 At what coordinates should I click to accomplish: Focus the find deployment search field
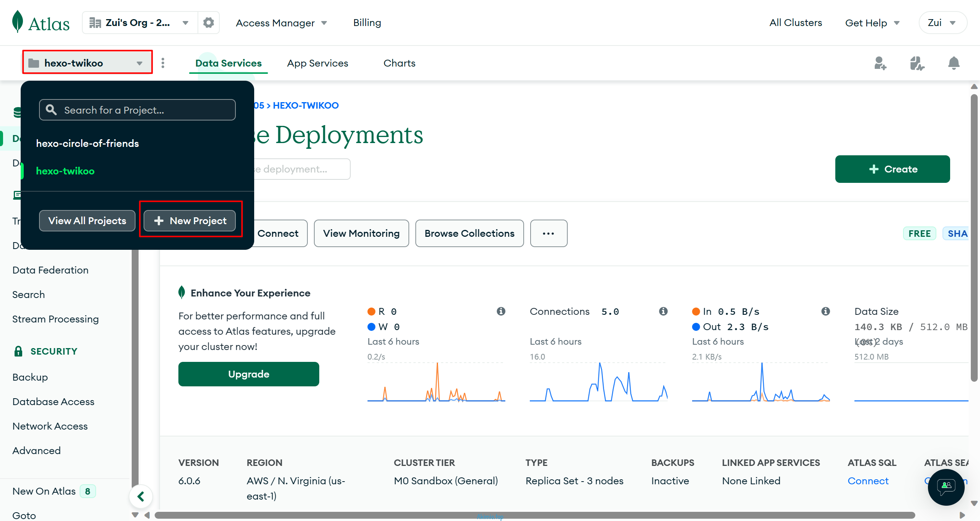click(x=302, y=169)
